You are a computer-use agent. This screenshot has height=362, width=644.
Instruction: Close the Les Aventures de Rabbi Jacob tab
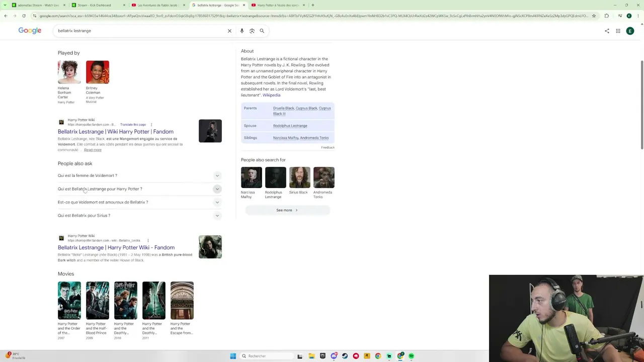click(184, 5)
